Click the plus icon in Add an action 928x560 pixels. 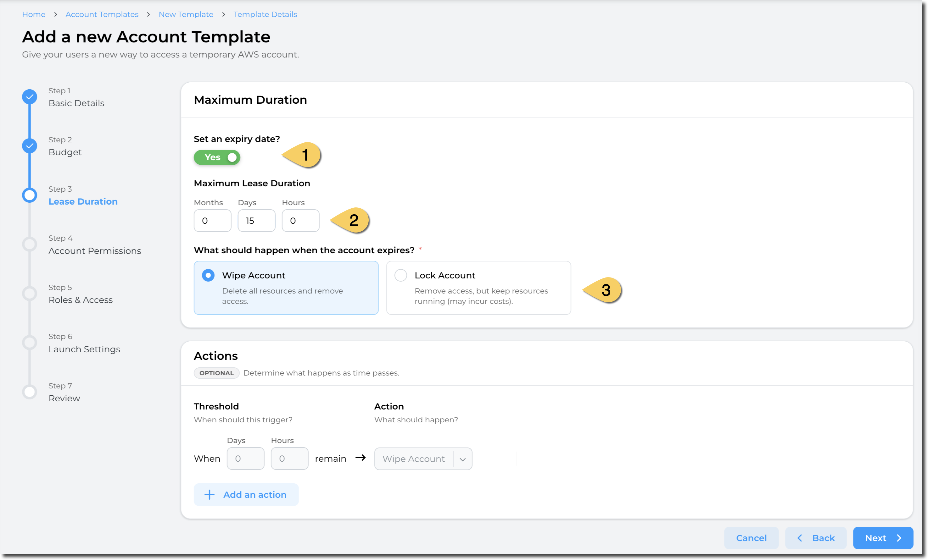coord(210,495)
